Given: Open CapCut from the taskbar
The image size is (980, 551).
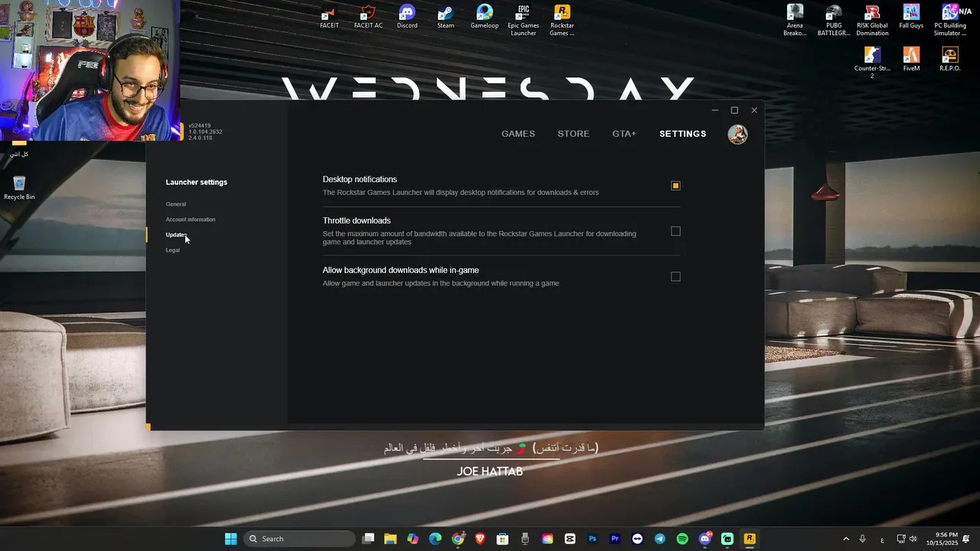Looking at the screenshot, I should pyautogui.click(x=570, y=539).
